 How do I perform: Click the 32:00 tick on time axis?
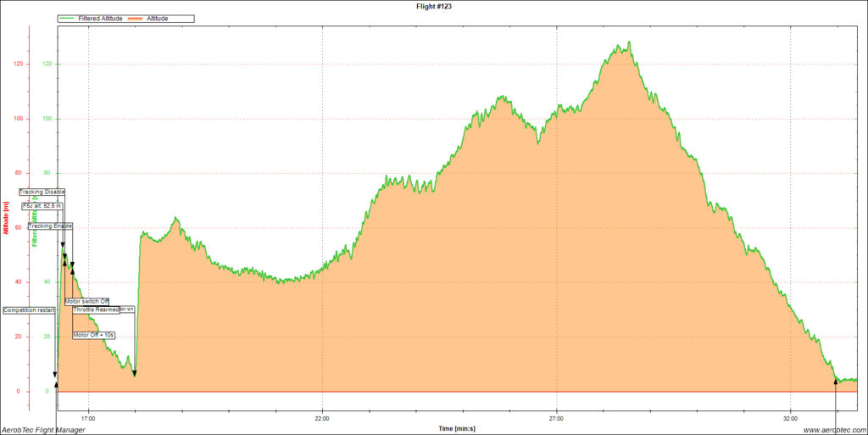(789, 417)
